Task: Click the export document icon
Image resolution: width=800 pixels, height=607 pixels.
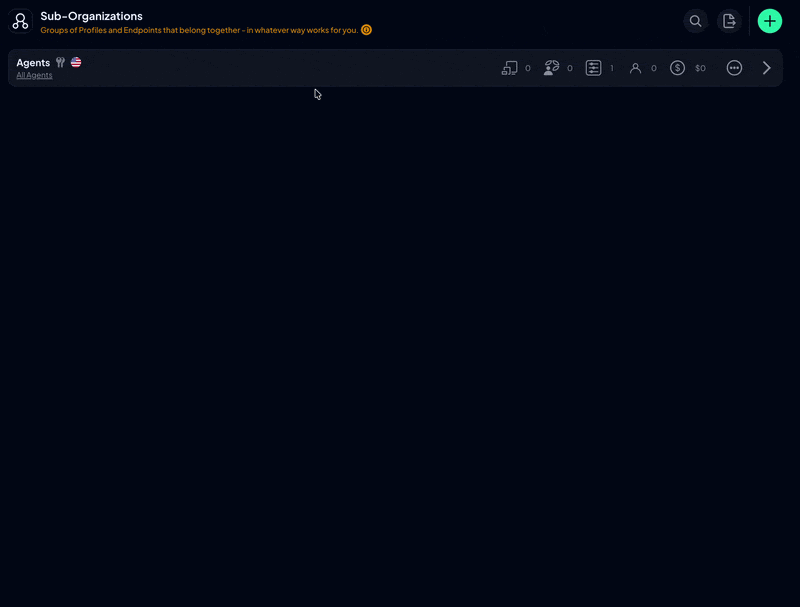Action: click(729, 21)
